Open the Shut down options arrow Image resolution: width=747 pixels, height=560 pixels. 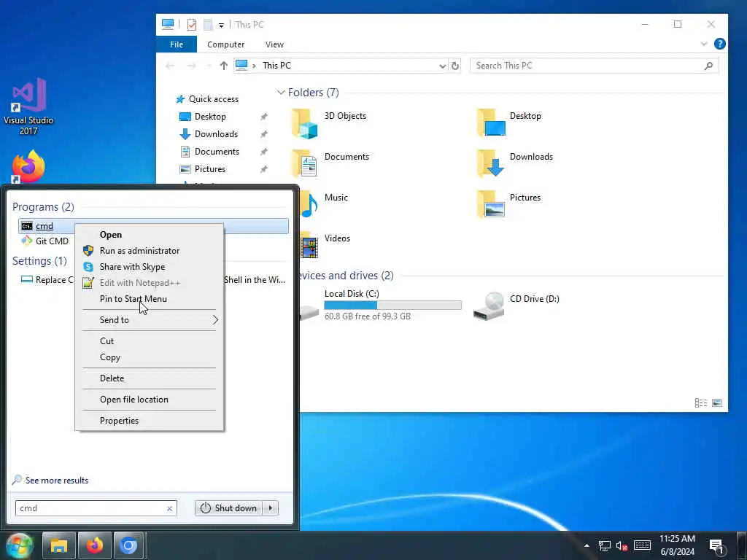pos(271,508)
